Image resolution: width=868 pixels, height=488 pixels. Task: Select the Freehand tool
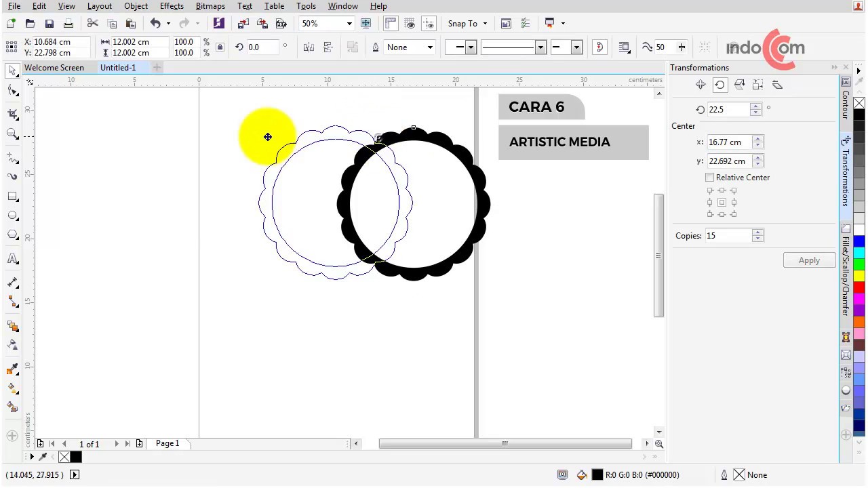(x=12, y=157)
